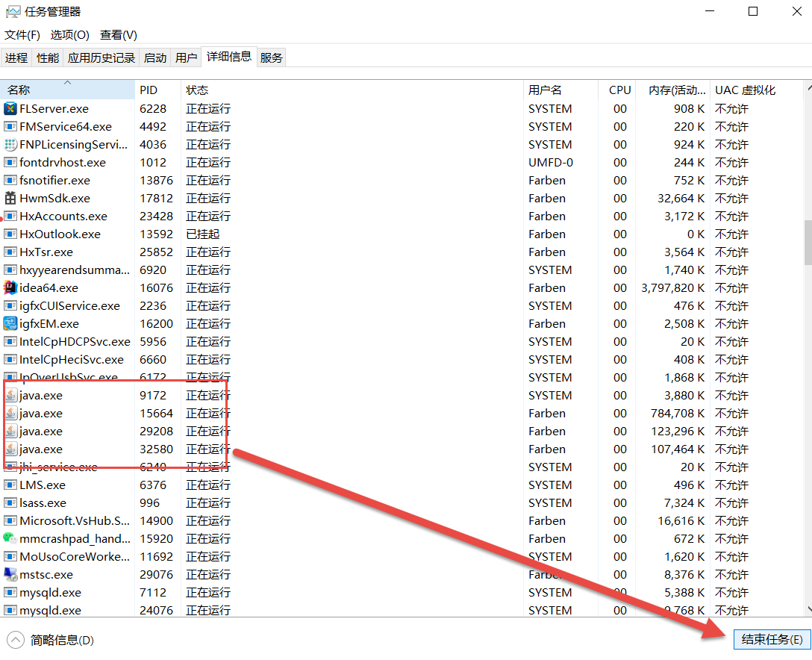Image resolution: width=812 pixels, height=660 pixels.
Task: Click the FNPLicensingService process icon
Action: (10, 145)
